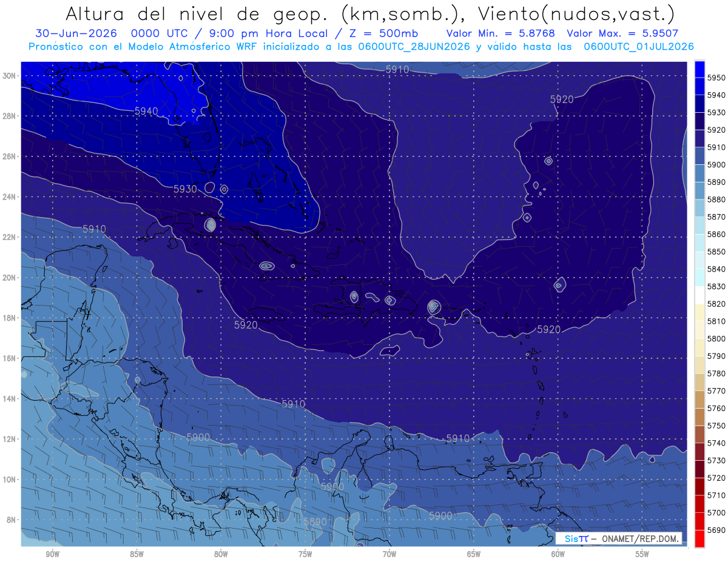This screenshot has width=728, height=562.
Task: Click the '5940' contour label on the map
Action: [x=146, y=111]
